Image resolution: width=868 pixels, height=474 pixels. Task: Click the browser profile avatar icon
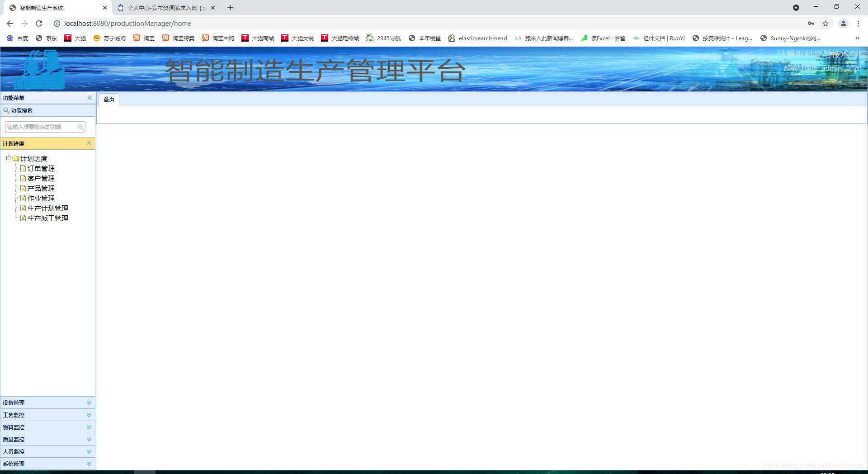[x=844, y=23]
